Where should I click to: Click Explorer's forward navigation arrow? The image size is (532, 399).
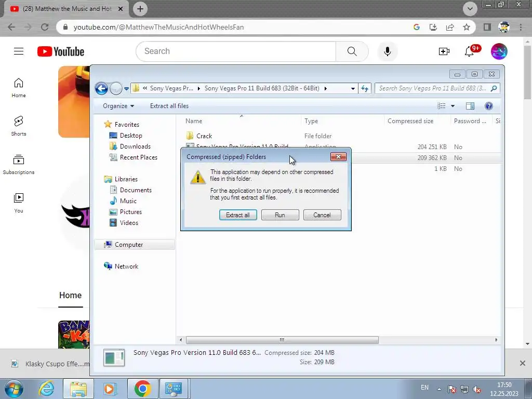pyautogui.click(x=116, y=88)
